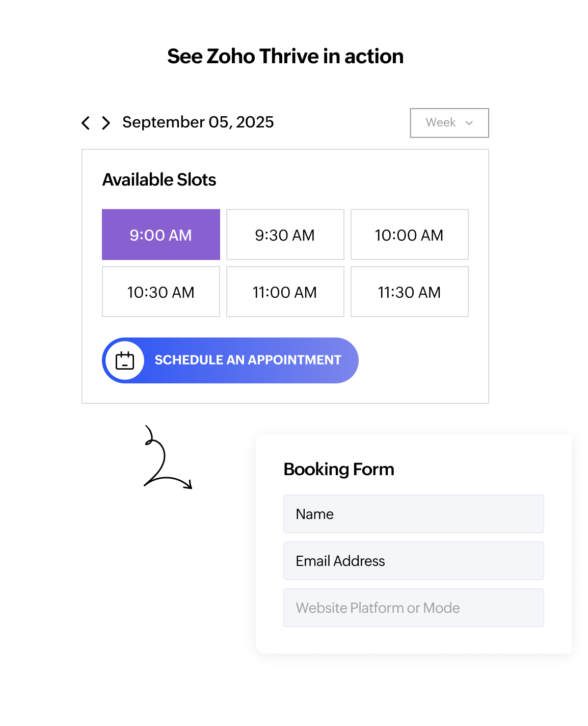The height and width of the screenshot is (726, 588).
Task: Click the Booking Form title
Action: (x=339, y=469)
